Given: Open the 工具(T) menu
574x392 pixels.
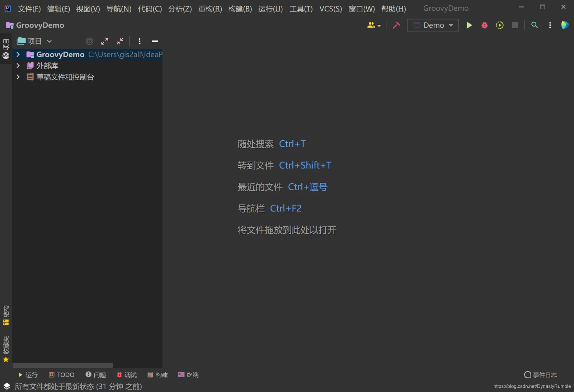Looking at the screenshot, I should click(x=301, y=9).
